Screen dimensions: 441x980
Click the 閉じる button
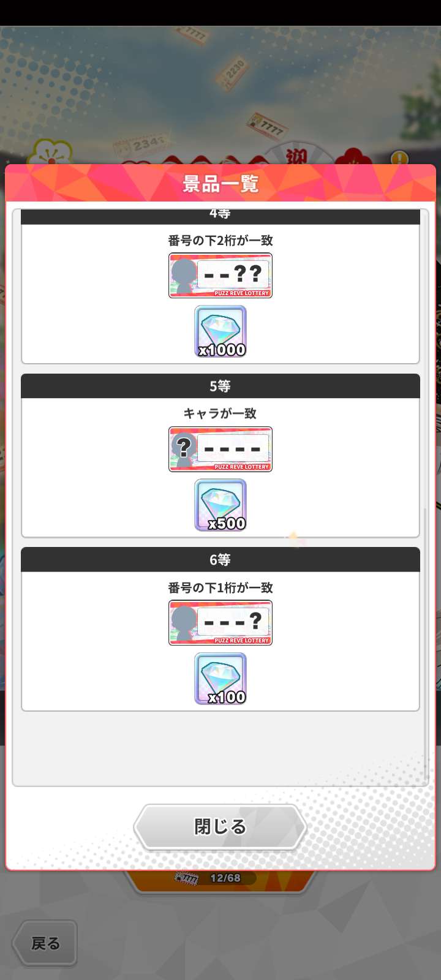[x=221, y=827]
